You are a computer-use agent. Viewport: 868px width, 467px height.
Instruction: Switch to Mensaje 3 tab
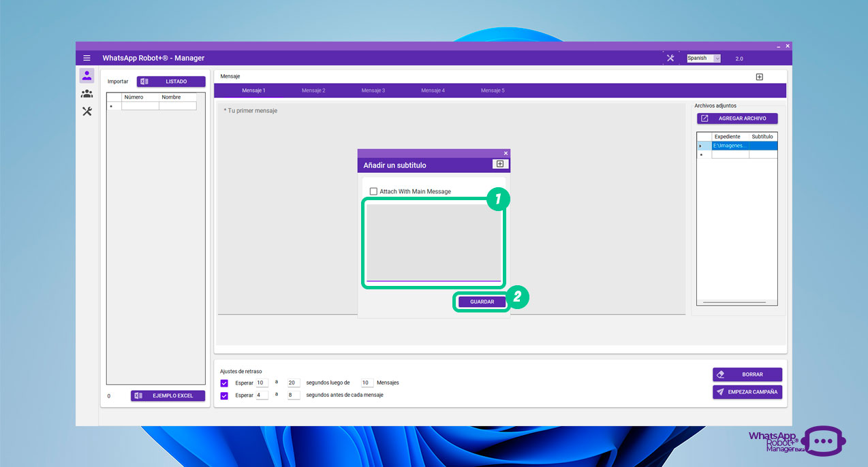pos(373,91)
